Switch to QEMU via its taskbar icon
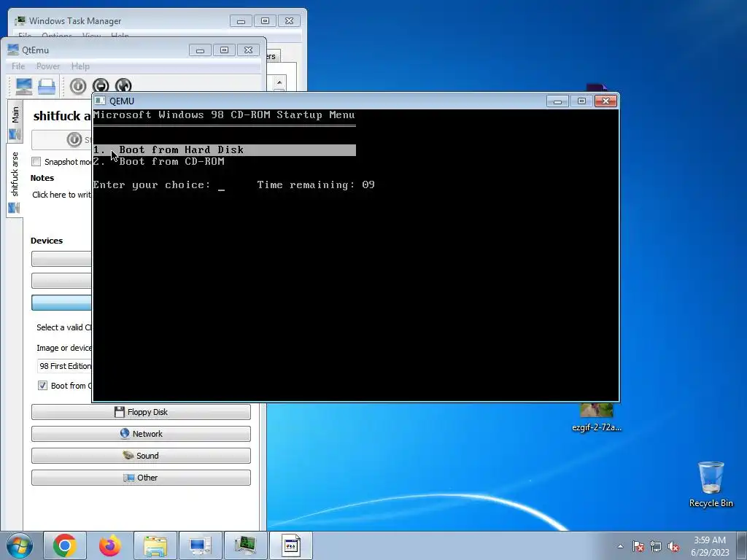 [290, 545]
